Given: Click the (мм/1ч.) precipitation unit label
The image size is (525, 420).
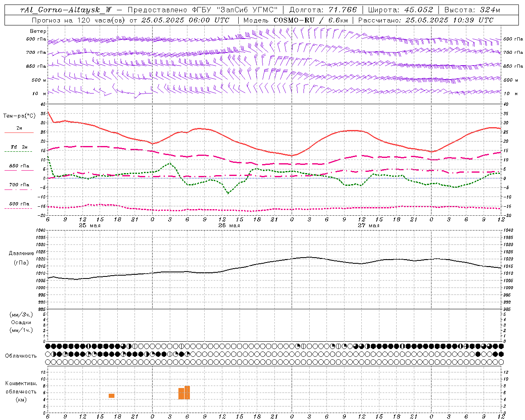Looking at the screenshot, I should click(x=21, y=330).
